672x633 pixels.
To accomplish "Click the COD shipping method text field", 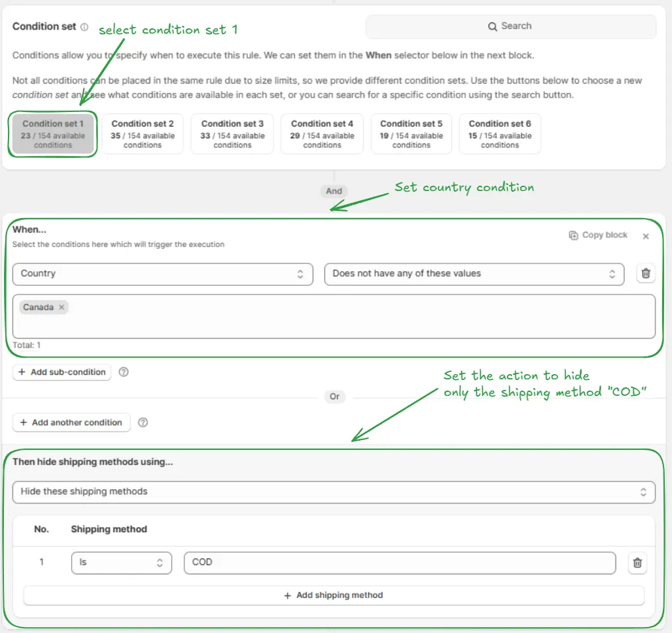I will (400, 563).
